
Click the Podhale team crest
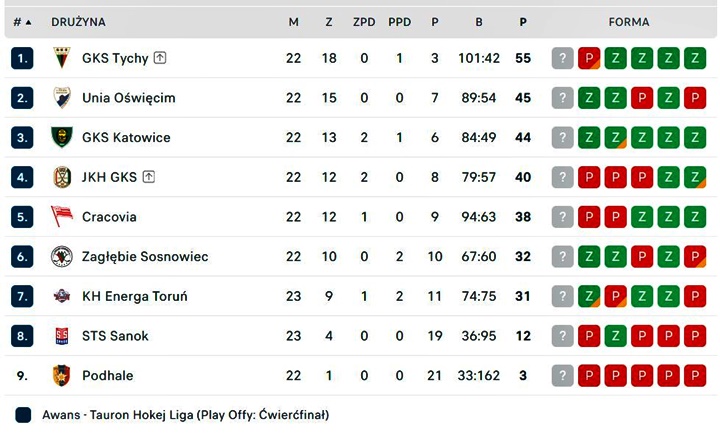pos(62,375)
